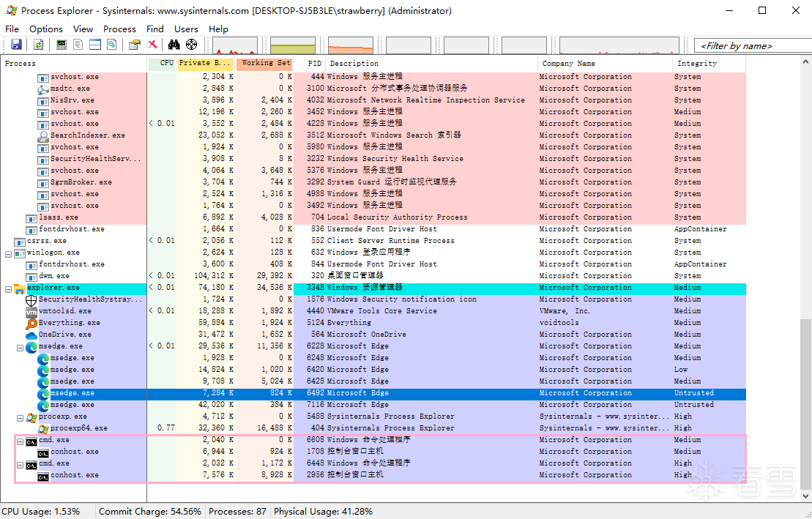
Task: Collapse the High-integrity cmd.exe node
Action: click(20, 465)
